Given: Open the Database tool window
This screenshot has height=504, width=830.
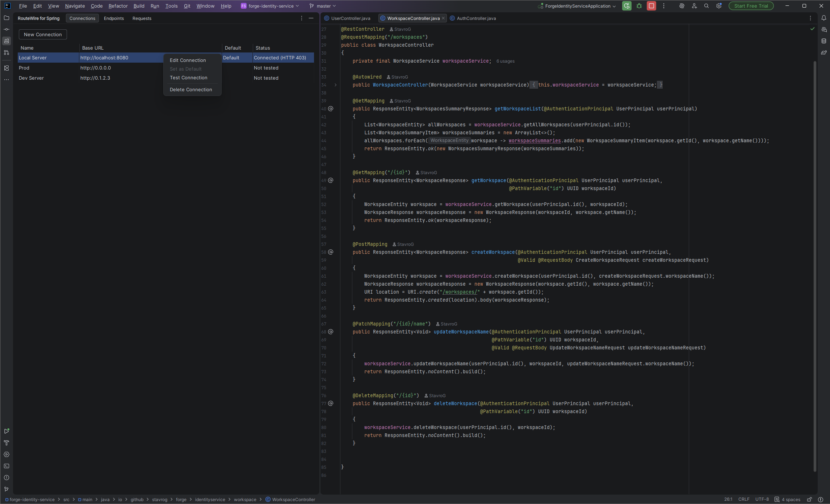Looking at the screenshot, I should coord(824,41).
